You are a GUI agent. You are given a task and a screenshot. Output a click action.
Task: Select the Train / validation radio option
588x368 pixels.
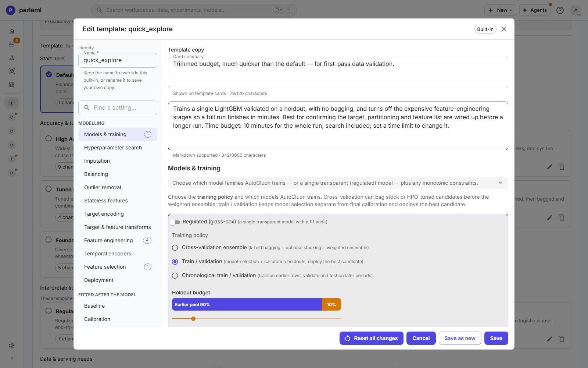(175, 262)
